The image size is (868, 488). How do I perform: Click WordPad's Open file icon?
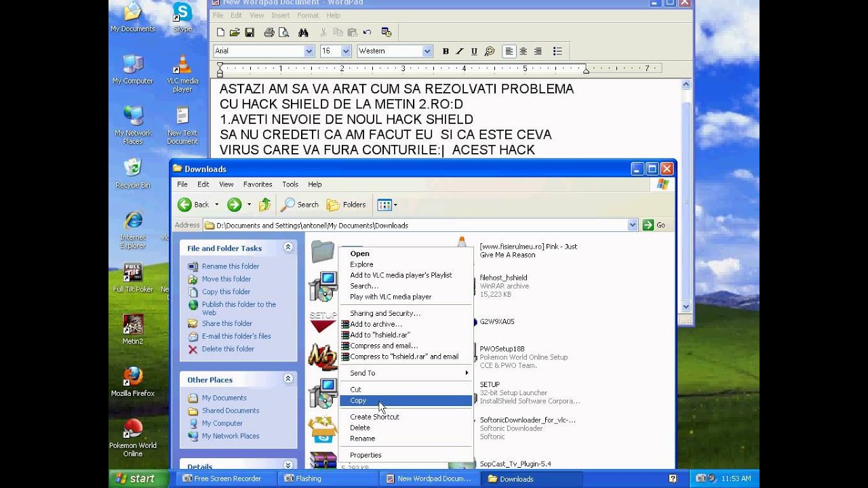(235, 33)
